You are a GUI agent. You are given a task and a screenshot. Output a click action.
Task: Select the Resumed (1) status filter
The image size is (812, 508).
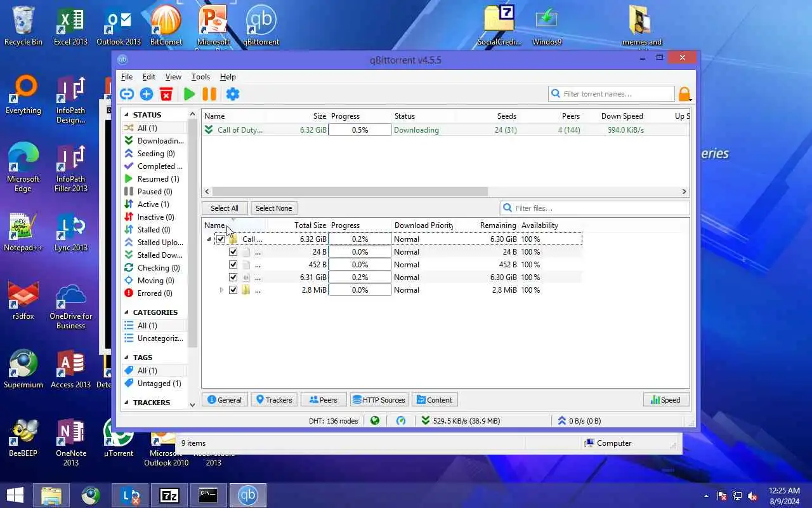click(x=155, y=179)
